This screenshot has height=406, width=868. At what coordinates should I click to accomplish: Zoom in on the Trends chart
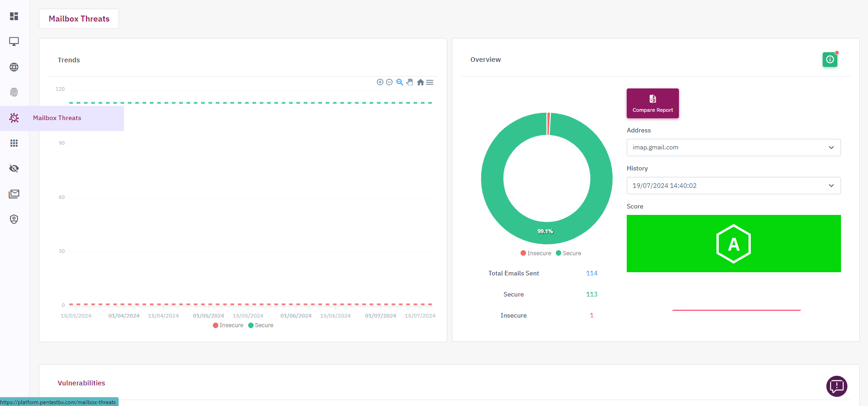pyautogui.click(x=380, y=82)
